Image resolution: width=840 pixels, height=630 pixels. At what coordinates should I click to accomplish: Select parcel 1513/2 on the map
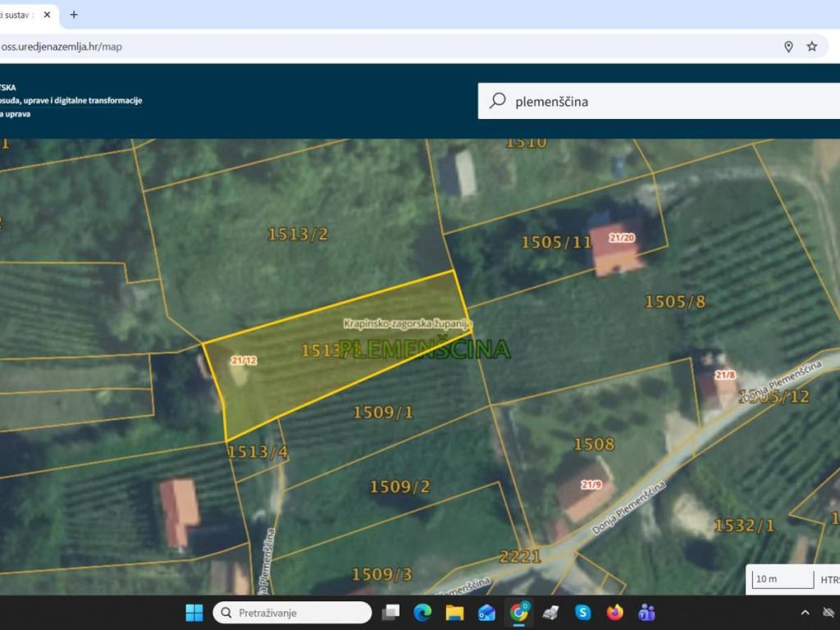pyautogui.click(x=298, y=235)
